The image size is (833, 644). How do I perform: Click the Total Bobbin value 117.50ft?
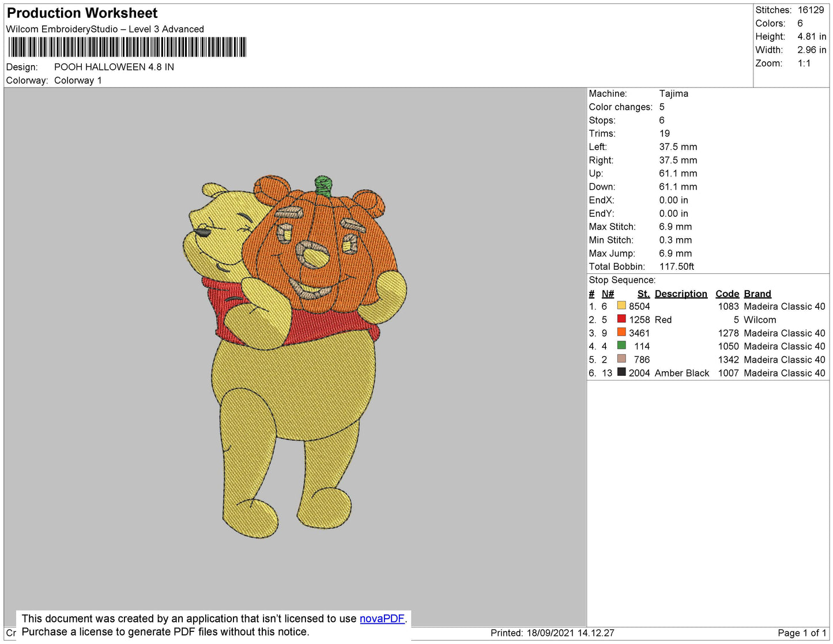click(x=676, y=266)
